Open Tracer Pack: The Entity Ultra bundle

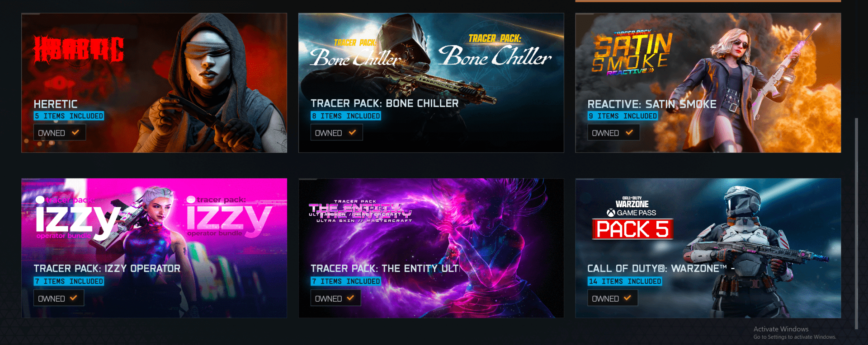431,248
